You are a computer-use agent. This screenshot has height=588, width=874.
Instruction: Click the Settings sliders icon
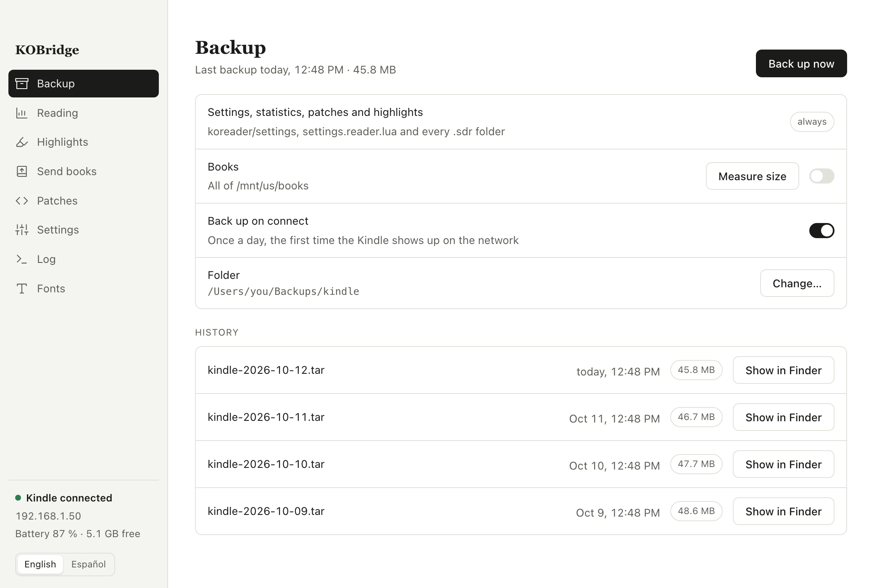pyautogui.click(x=22, y=230)
